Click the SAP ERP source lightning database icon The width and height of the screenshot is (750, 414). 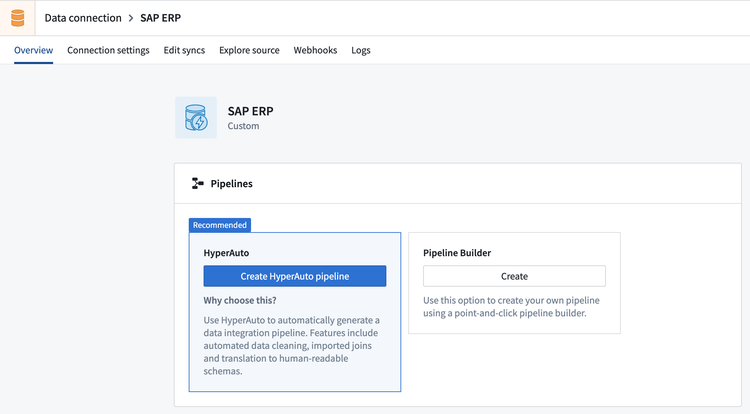196,118
